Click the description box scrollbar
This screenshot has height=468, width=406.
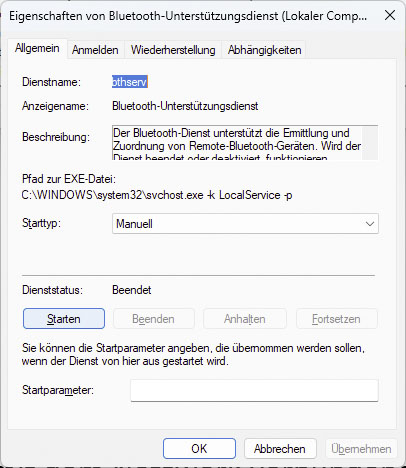(370, 143)
